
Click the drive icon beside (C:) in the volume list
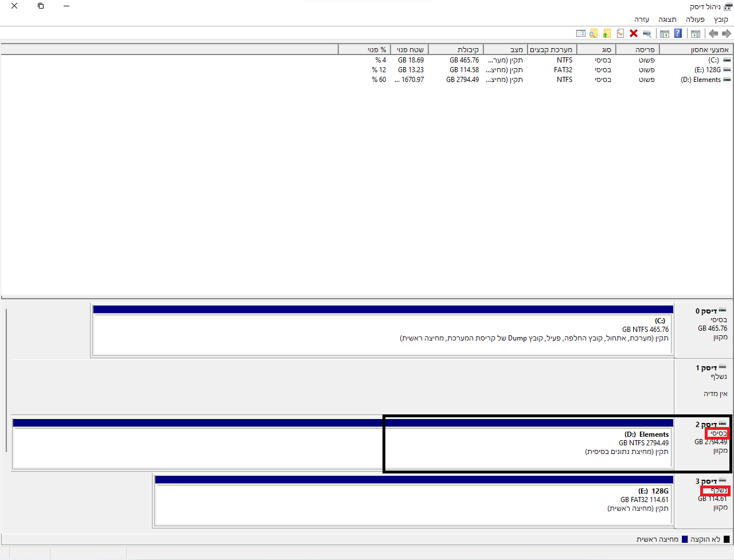point(727,60)
